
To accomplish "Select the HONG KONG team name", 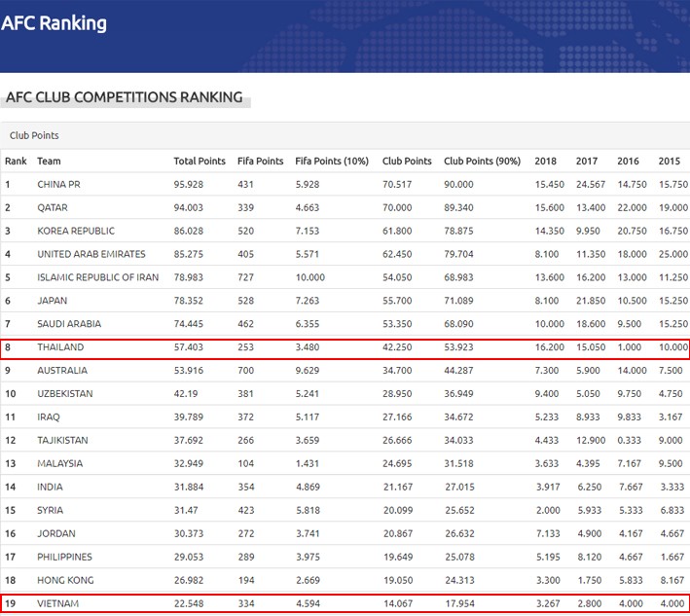I will click(65, 581).
